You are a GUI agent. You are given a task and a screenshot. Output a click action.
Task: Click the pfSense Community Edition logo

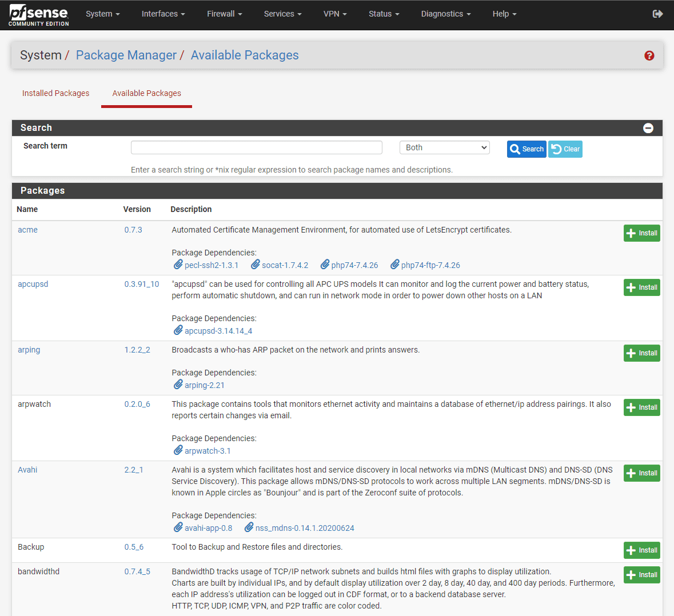(x=39, y=15)
